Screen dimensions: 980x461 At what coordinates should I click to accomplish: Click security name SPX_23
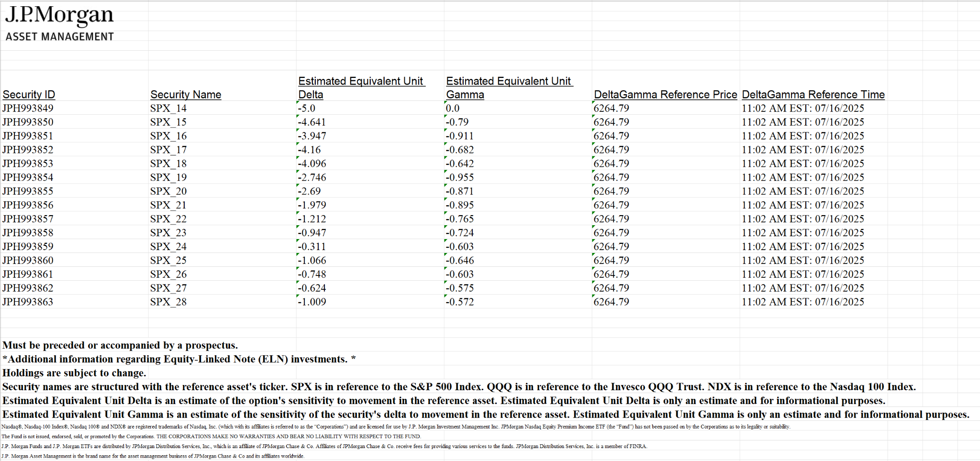coord(168,233)
